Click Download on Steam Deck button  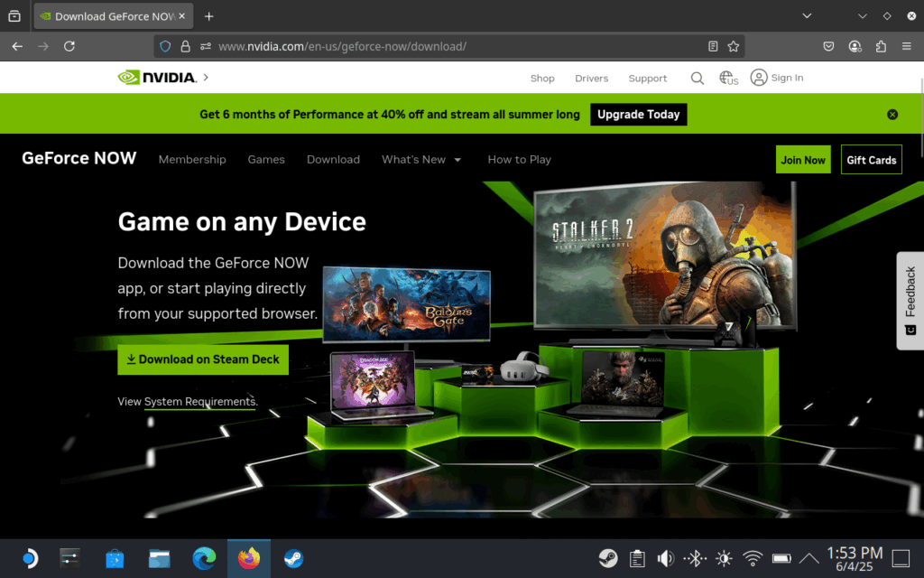point(203,359)
